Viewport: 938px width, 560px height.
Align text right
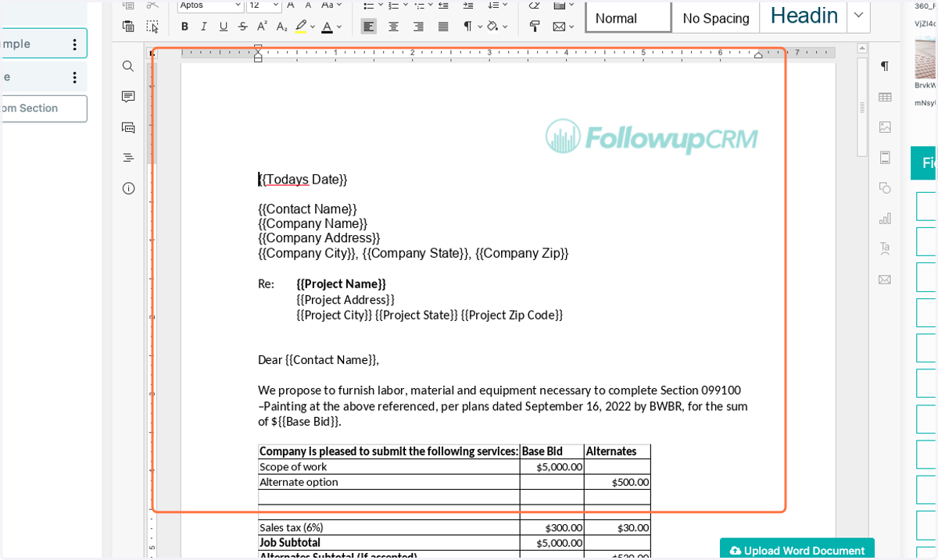[419, 27]
